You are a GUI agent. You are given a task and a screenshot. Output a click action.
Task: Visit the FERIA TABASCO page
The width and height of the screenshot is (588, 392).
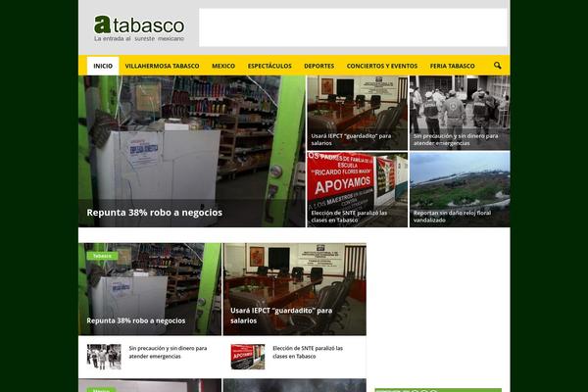click(452, 66)
